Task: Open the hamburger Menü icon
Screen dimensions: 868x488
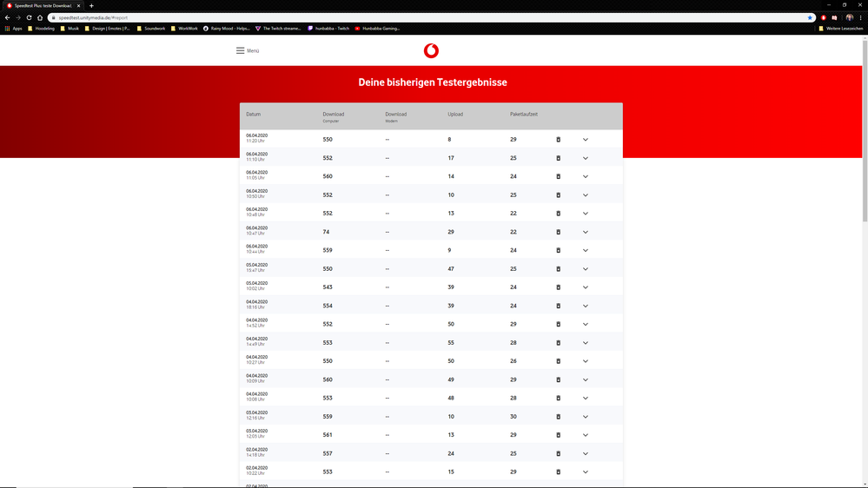Action: coord(241,50)
